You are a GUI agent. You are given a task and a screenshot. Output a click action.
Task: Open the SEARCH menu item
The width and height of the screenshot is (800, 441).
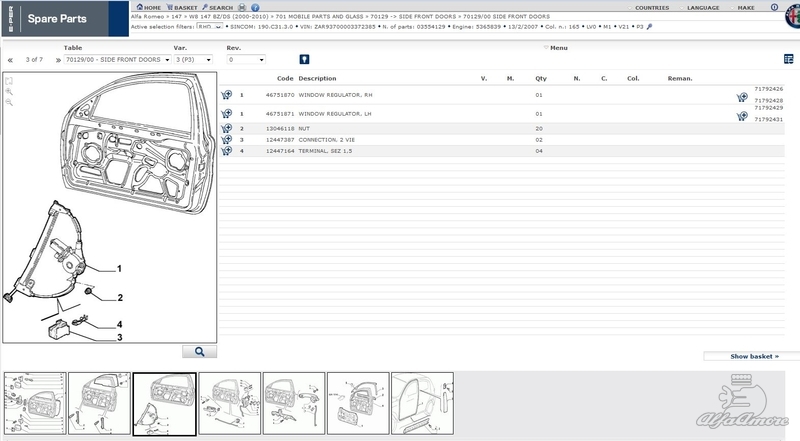217,7
